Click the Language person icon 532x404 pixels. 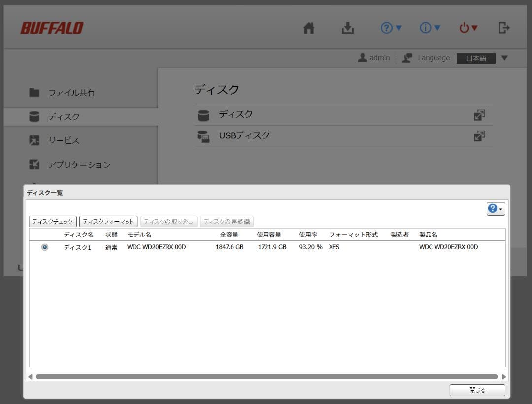tap(407, 58)
